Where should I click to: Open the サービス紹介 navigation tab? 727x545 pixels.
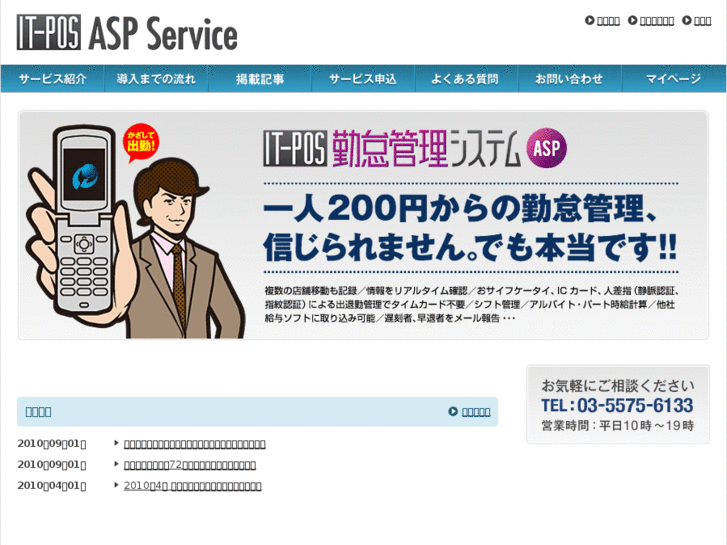[x=52, y=79]
